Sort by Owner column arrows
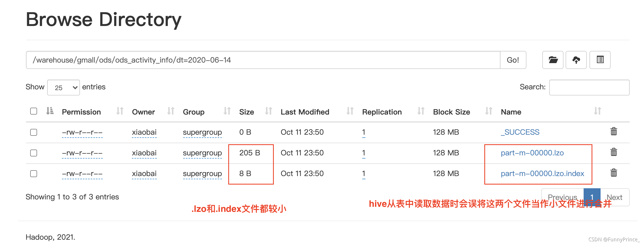The image size is (644, 245). point(171,111)
